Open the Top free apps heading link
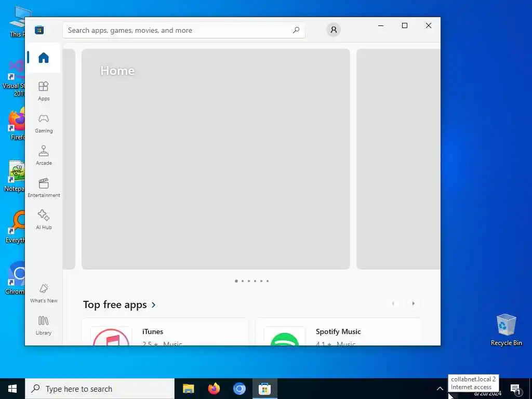This screenshot has height=399, width=532. tap(115, 304)
